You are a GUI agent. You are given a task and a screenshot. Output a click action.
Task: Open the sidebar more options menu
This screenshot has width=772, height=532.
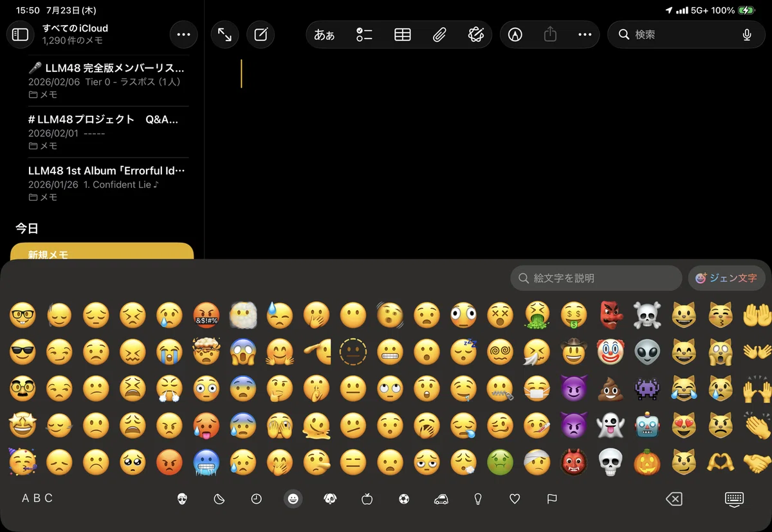[184, 35]
